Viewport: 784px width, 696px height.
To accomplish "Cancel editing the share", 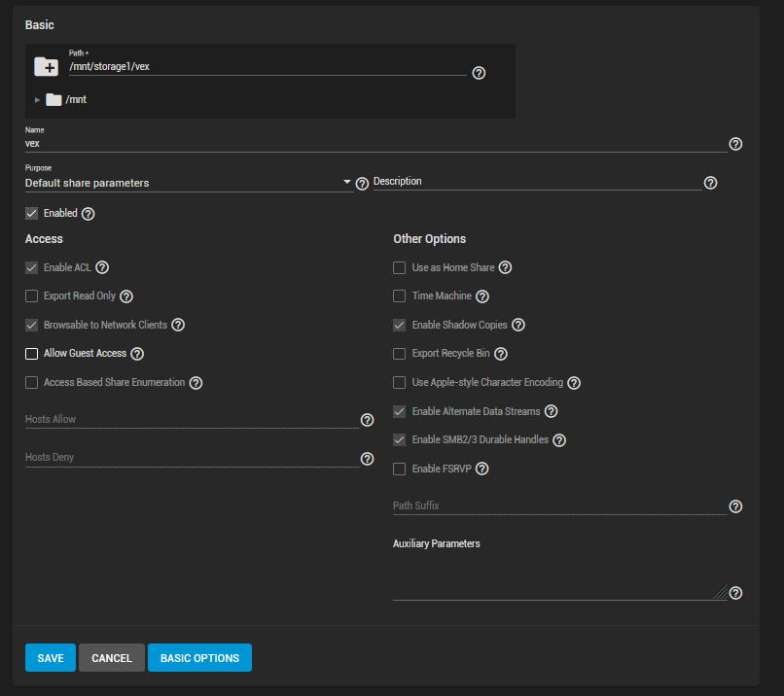I will click(112, 657).
